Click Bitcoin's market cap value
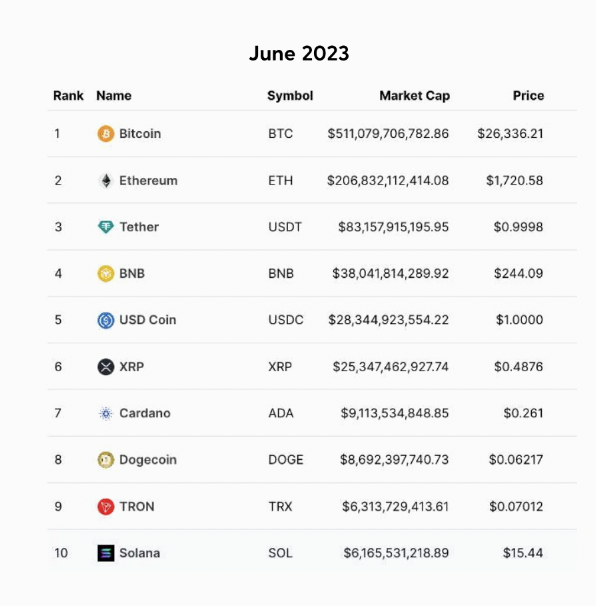 [388, 134]
